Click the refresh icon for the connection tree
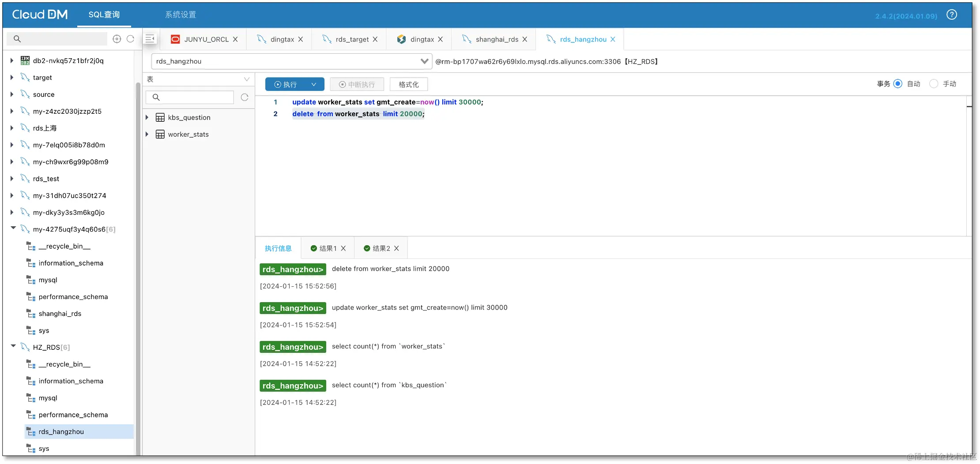 (x=130, y=39)
